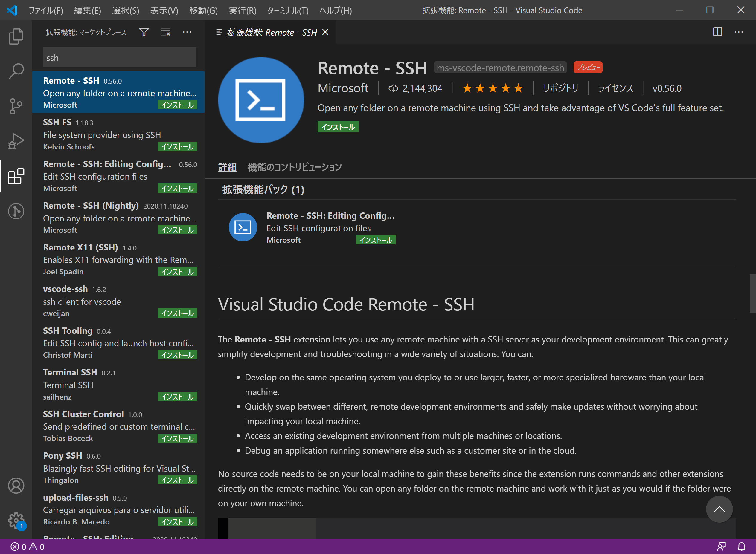The image size is (756, 554).
Task: Open the 表示(V) menu
Action: coord(164,10)
